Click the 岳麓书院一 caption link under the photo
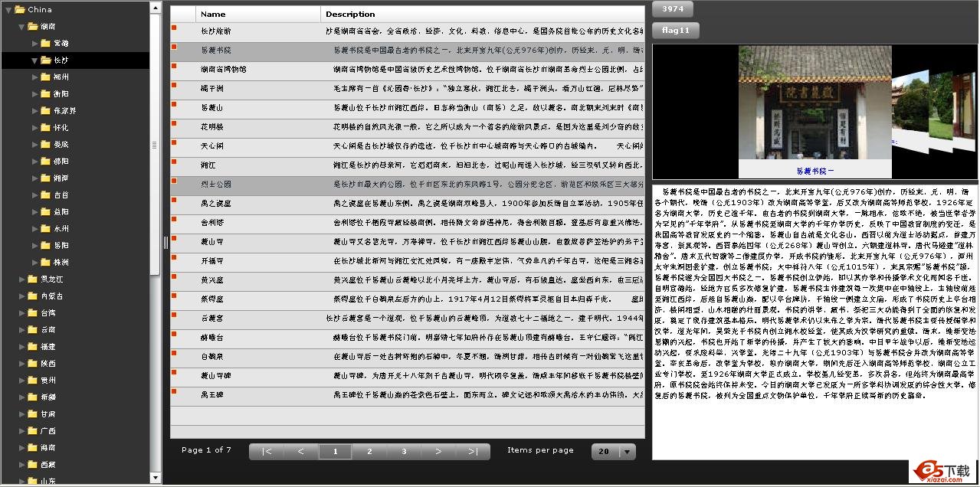The width and height of the screenshot is (980, 487). (x=815, y=171)
